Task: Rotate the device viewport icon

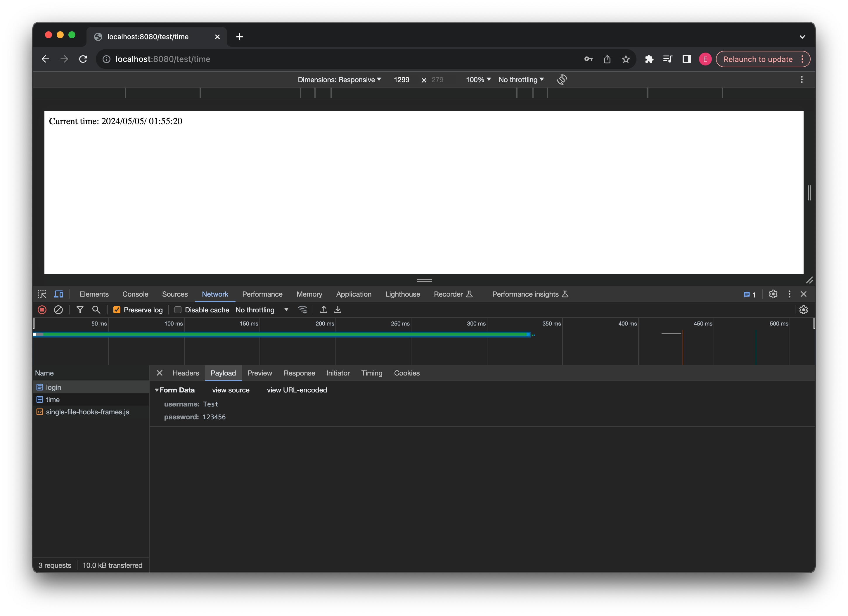Action: pos(562,80)
